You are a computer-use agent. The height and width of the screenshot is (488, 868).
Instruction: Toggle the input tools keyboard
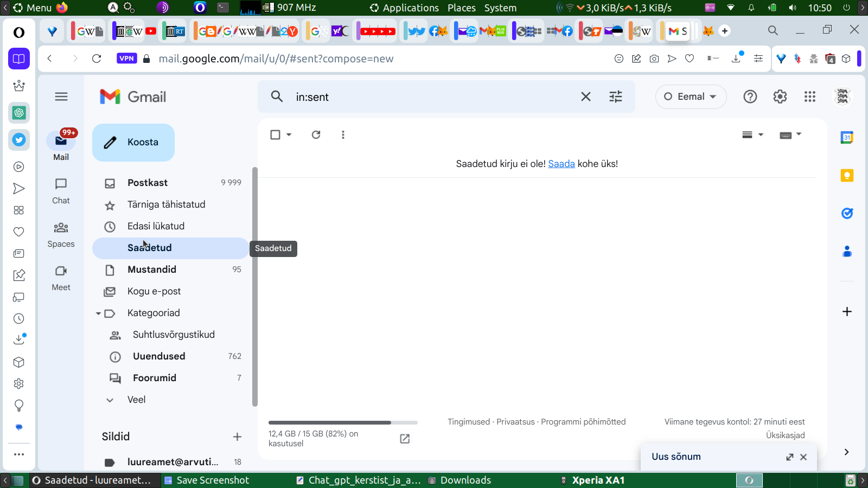click(x=786, y=135)
